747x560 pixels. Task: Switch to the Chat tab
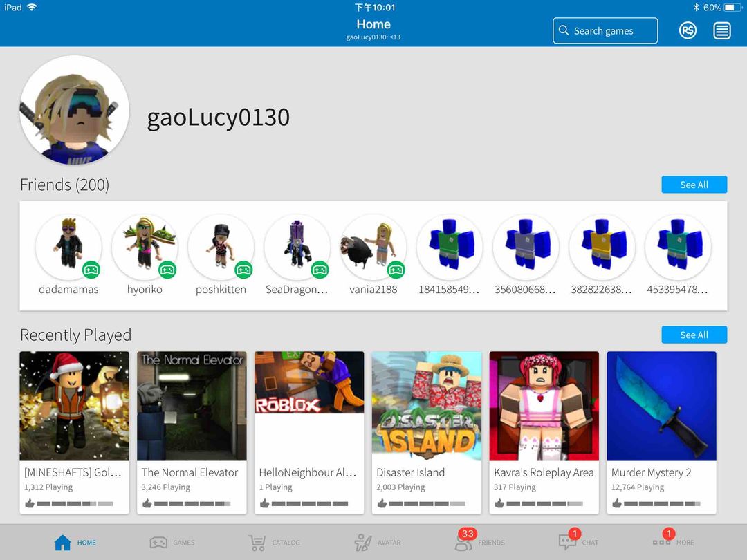point(578,541)
